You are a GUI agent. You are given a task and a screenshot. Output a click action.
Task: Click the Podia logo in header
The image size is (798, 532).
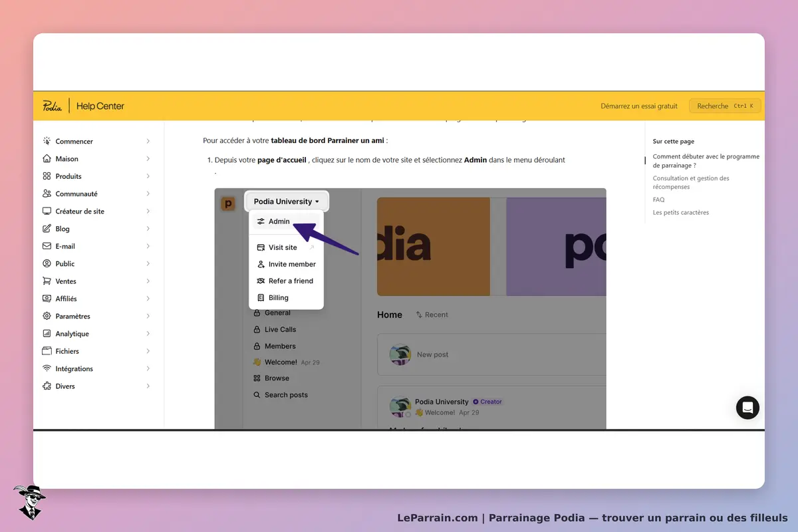coord(52,106)
